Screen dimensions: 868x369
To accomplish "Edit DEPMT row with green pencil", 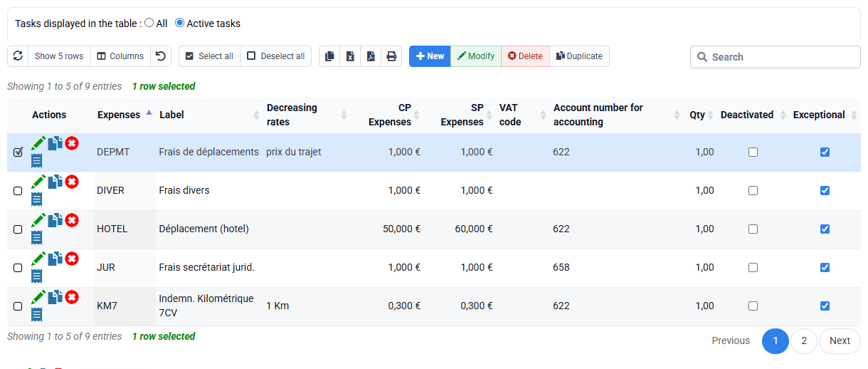I will tap(38, 143).
